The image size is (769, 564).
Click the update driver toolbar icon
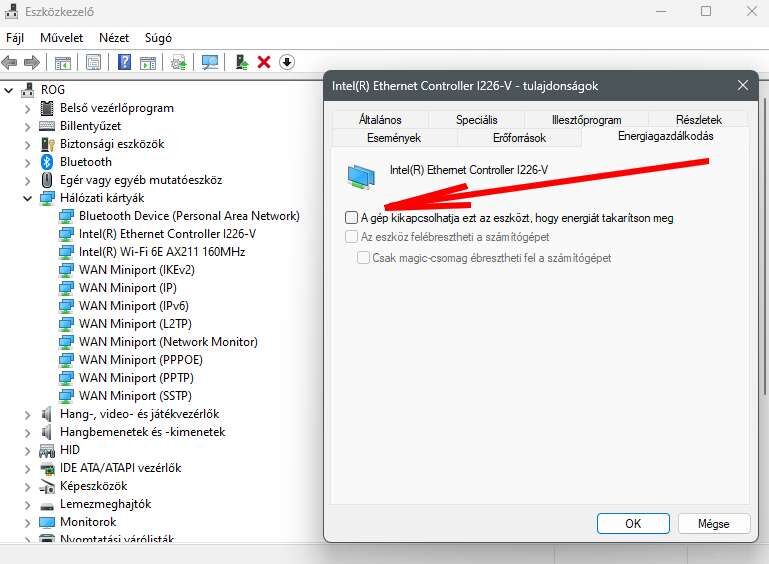click(x=179, y=62)
